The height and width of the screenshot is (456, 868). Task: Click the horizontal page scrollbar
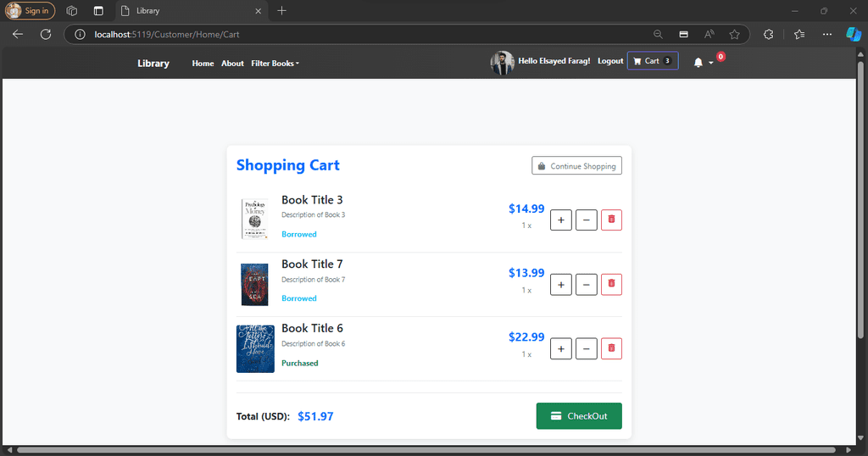tap(426, 450)
